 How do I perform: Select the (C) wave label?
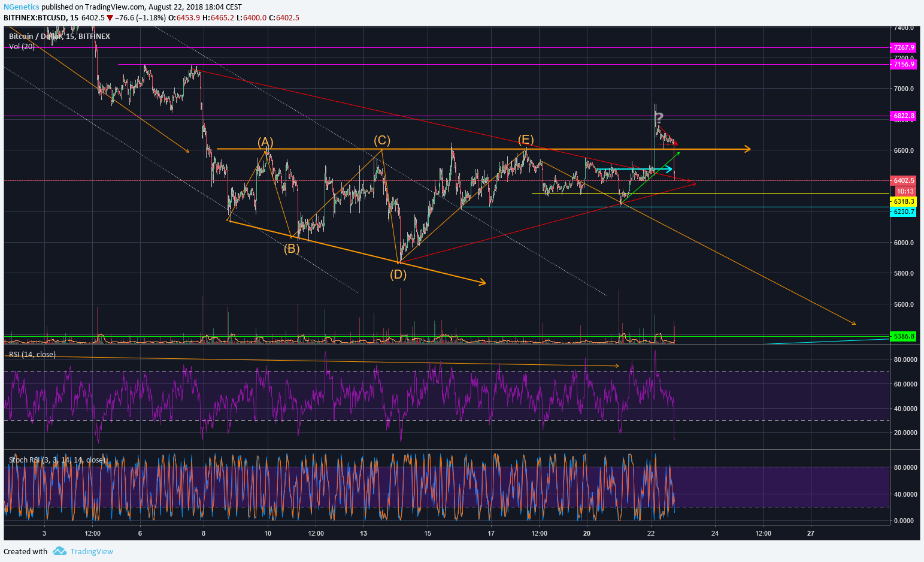[382, 140]
